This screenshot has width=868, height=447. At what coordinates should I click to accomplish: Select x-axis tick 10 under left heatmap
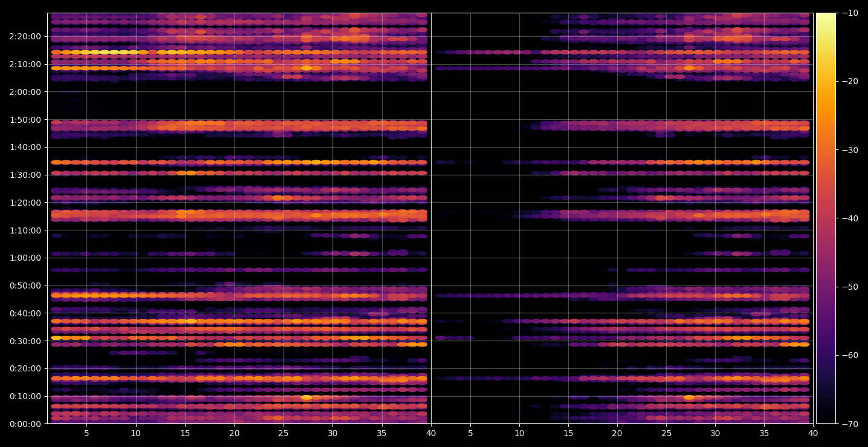(135, 433)
